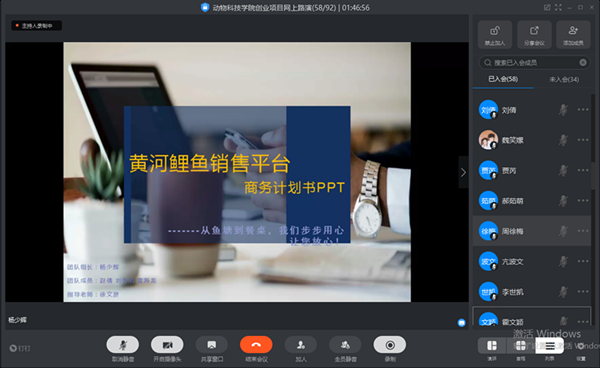The image size is (600, 368).
Task: Click the 共享窗口 share window icon
Action: pos(212,345)
